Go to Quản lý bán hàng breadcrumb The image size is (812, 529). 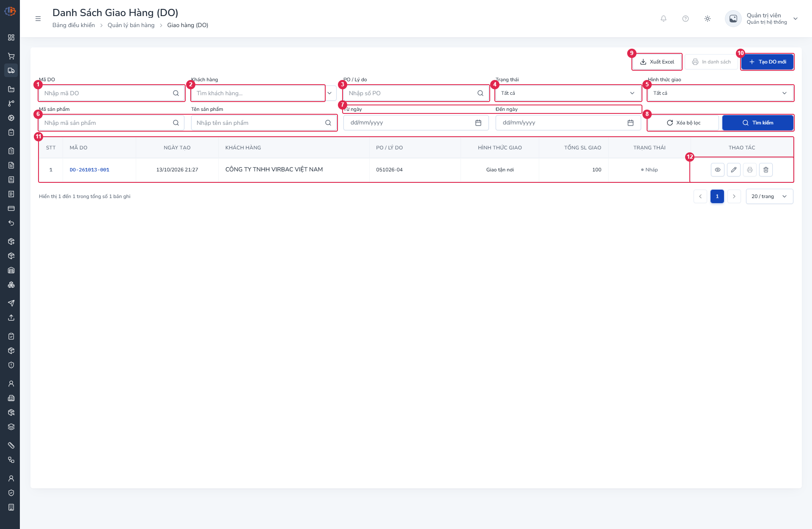131,25
